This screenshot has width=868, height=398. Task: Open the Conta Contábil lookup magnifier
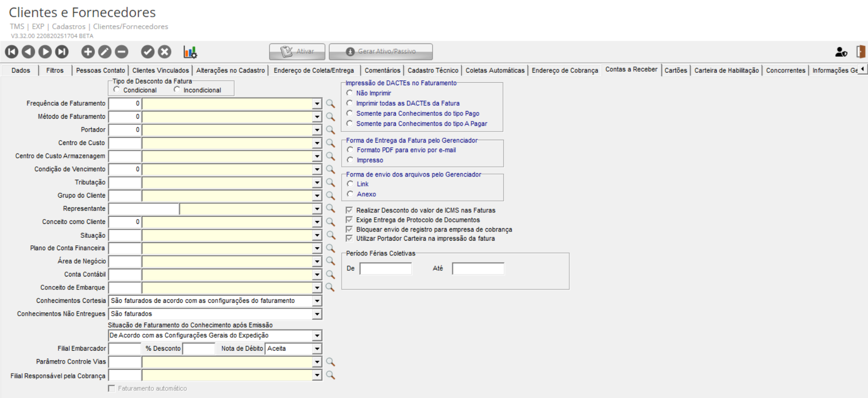tap(330, 275)
